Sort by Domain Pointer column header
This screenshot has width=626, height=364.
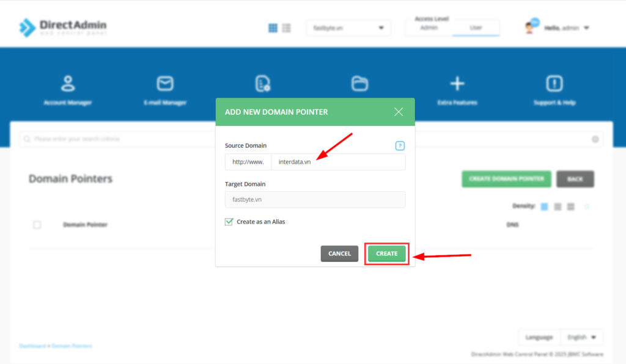point(85,225)
